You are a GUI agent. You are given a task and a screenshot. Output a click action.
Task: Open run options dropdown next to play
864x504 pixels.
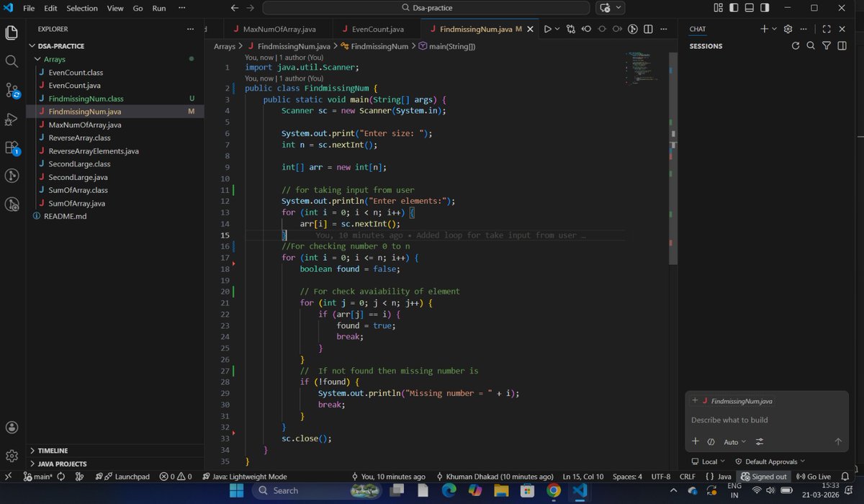point(558,30)
